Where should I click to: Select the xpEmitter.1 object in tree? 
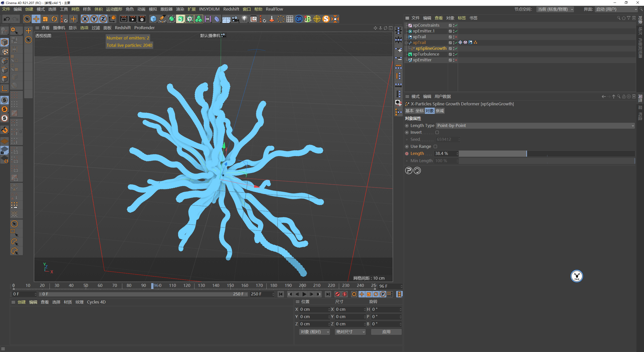coord(424,31)
